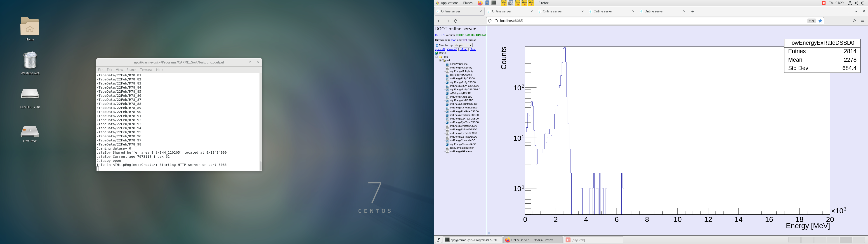Click the Firefox launcher icon in top panel
Viewport: 868px width, 244px height.
[480, 3]
